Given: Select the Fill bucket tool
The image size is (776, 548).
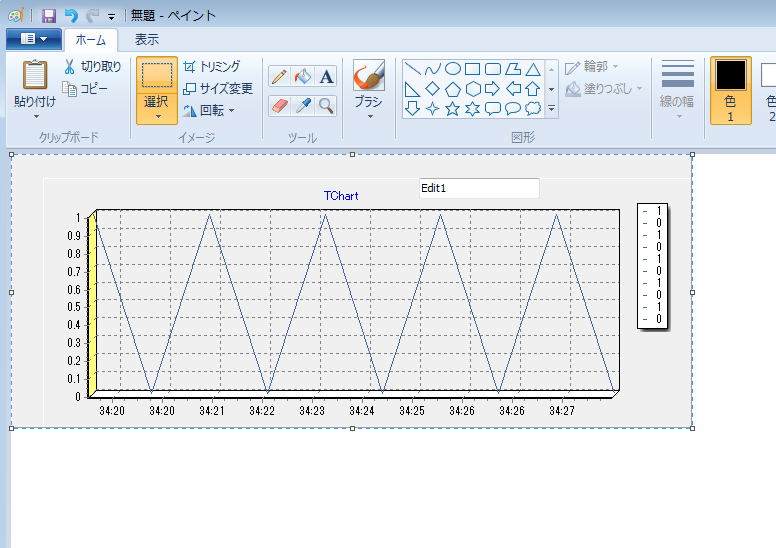Looking at the screenshot, I should [303, 77].
